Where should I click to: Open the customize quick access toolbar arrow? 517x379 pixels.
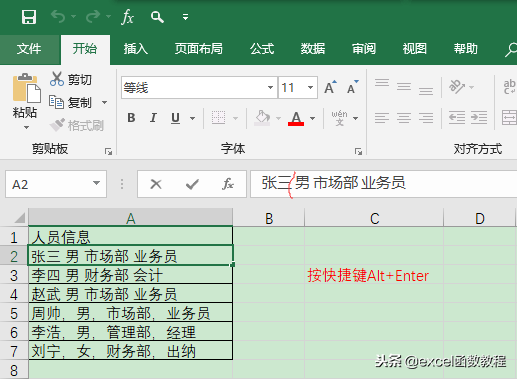185,17
